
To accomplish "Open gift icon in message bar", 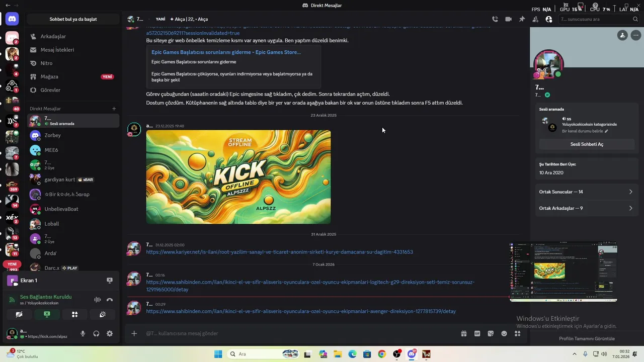I will 463,333.
